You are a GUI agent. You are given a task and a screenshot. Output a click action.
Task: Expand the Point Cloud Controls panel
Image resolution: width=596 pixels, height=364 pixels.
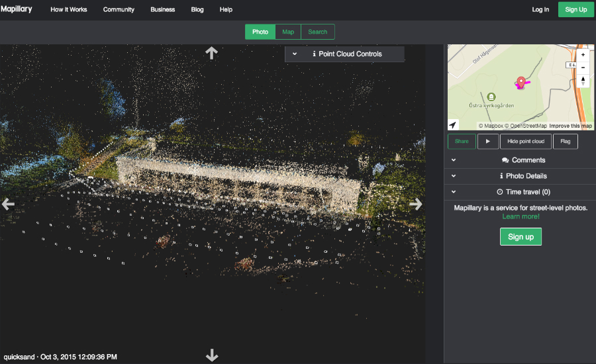click(295, 54)
